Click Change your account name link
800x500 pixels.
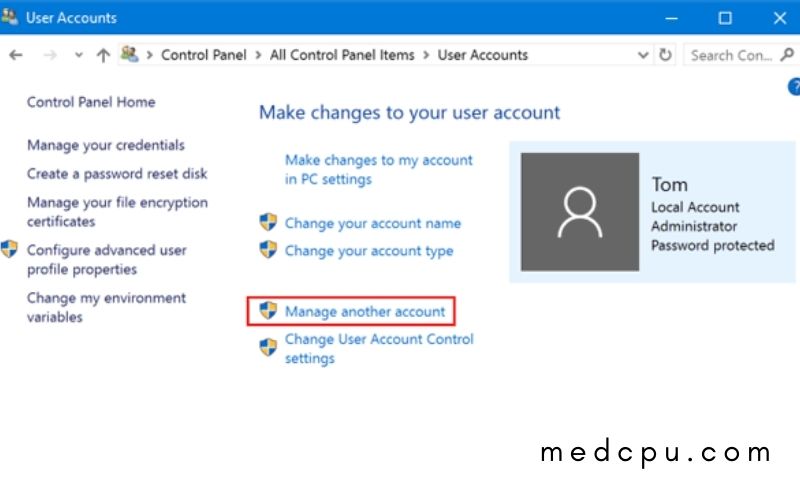(x=372, y=223)
